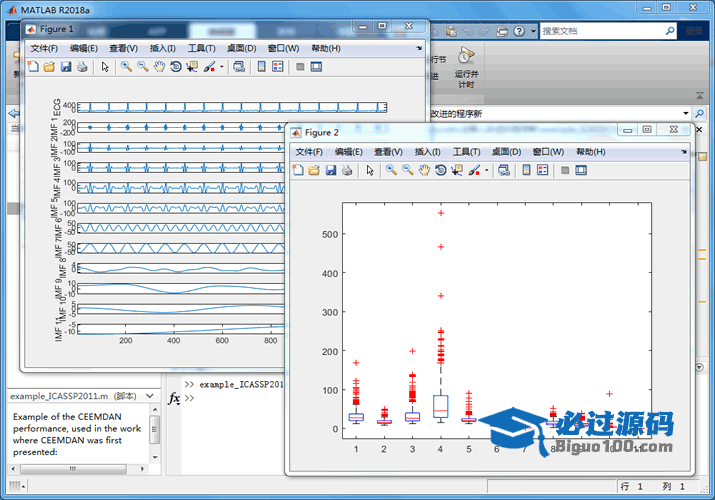The image size is (715, 500).
Task: Pick Brush data tool in Figure 2
Action: pos(474,170)
